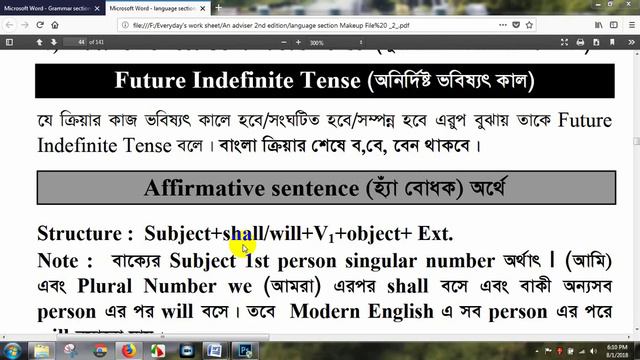
Task: Open the Firefox hamburger menu
Action: (x=631, y=25)
